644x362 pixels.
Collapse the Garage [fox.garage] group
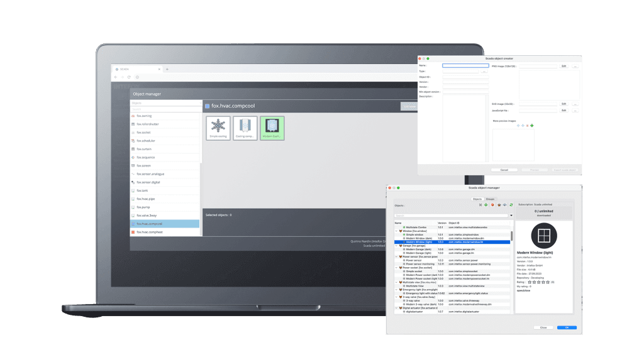(x=396, y=245)
